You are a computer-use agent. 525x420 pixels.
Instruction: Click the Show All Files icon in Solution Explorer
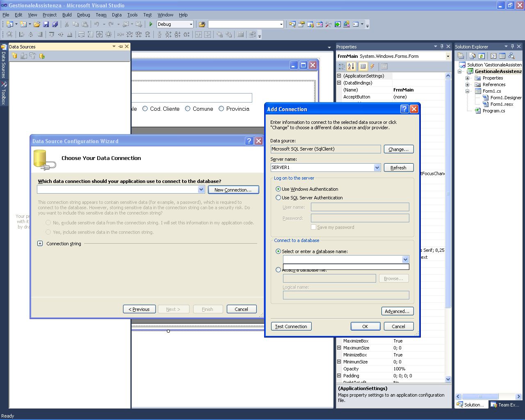point(472,56)
